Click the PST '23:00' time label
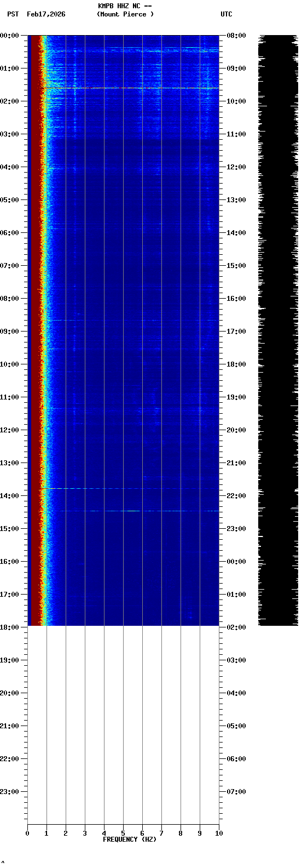 [x=10, y=792]
